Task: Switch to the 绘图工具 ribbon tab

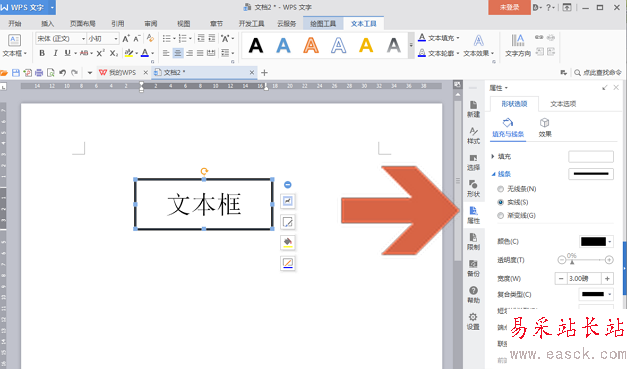Action: 323,24
